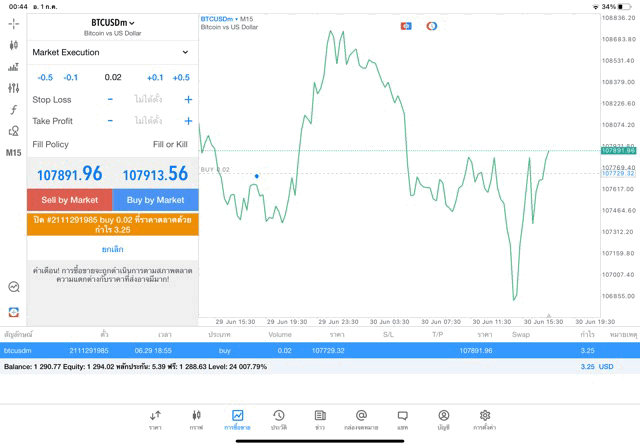
Task: Tap the 0.02 volume input field
Action: click(112, 78)
